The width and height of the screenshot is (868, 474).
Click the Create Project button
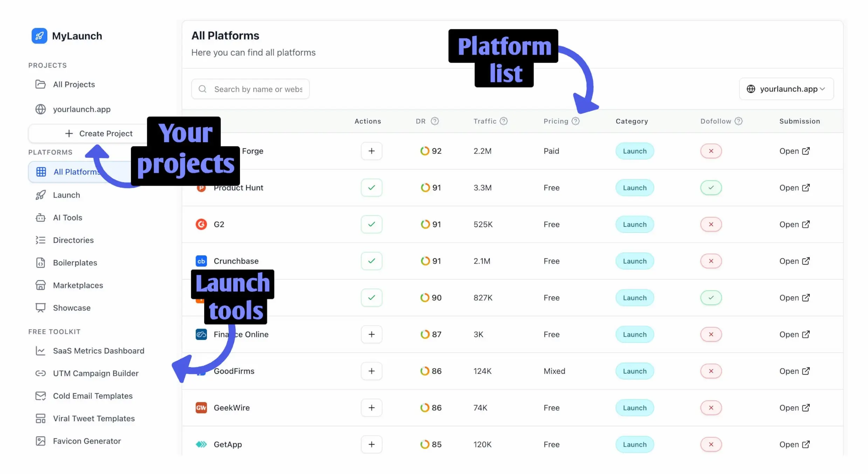coord(99,133)
